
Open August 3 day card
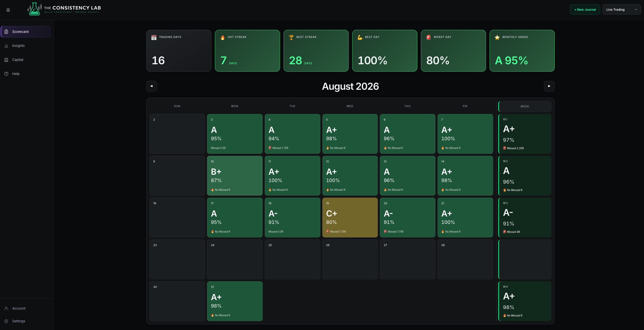pos(235,134)
